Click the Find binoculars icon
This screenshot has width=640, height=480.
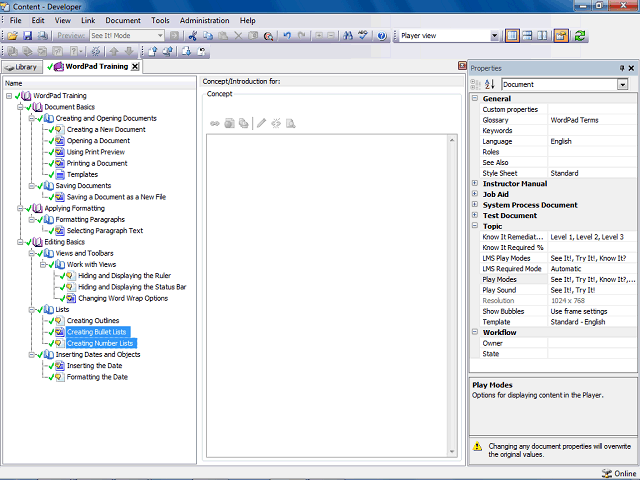coord(348,36)
